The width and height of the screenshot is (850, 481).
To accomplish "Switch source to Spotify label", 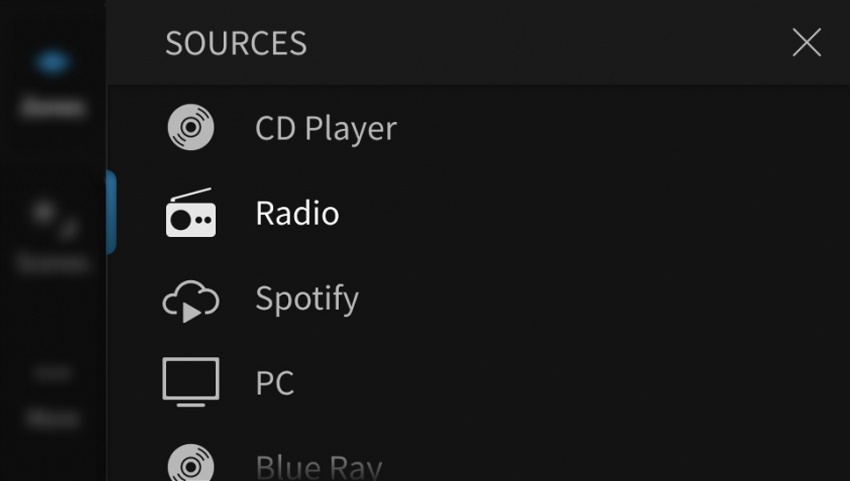I will tap(306, 299).
